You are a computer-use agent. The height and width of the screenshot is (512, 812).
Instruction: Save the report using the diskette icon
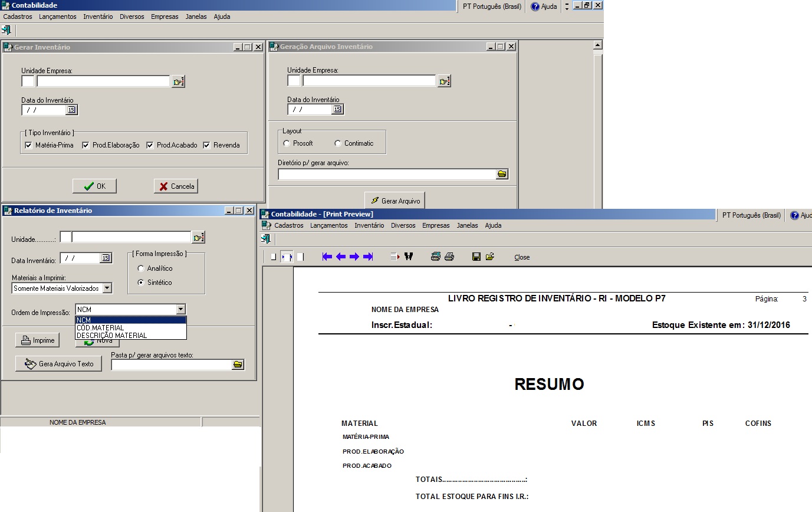478,256
